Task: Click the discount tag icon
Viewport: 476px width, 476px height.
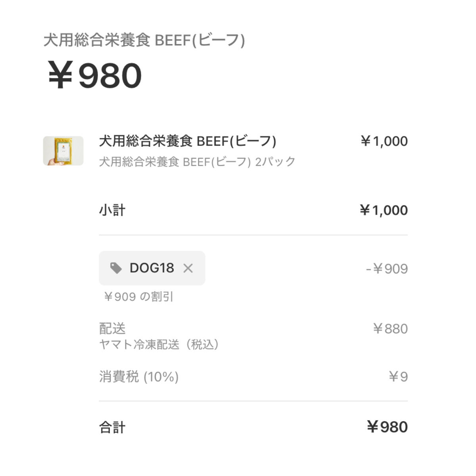Action: coord(116,269)
